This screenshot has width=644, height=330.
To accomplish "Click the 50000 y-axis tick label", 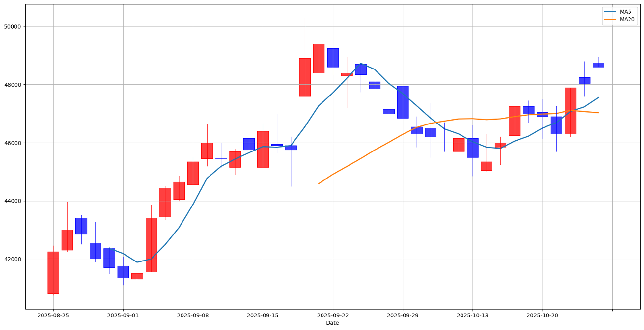I will click(12, 27).
